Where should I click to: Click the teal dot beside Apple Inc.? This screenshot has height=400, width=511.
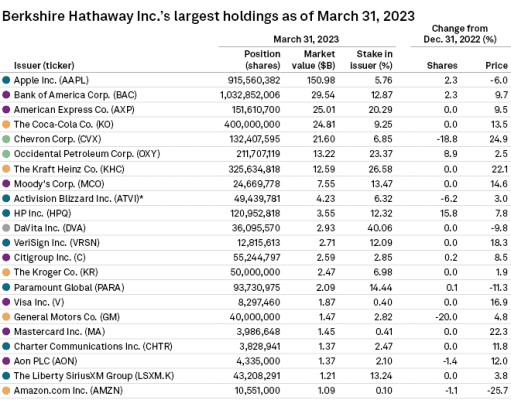click(x=6, y=80)
